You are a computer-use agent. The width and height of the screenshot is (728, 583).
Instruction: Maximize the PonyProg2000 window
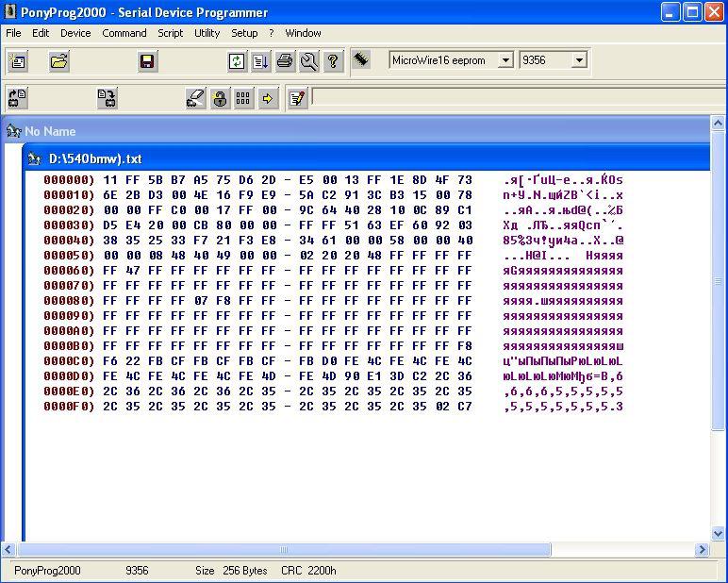692,12
